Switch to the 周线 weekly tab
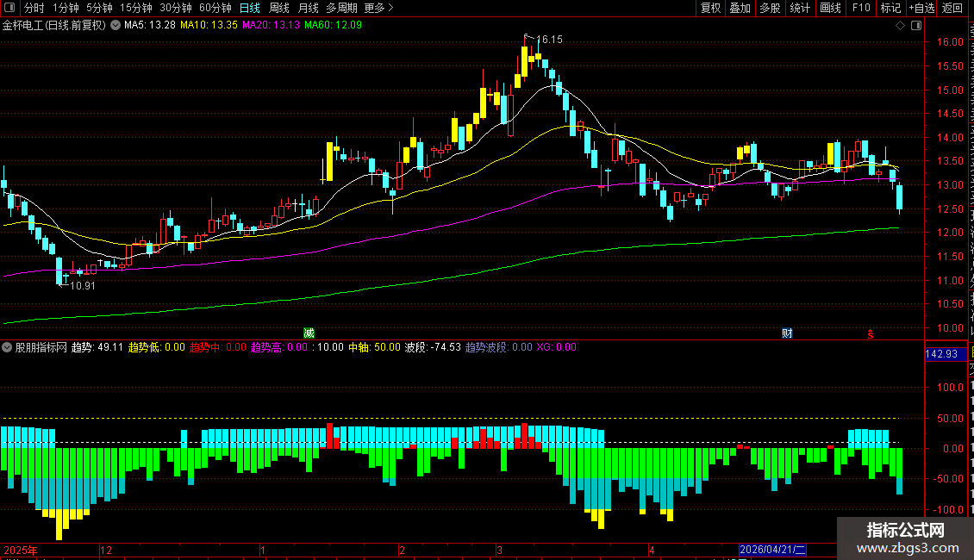974x560 pixels. point(279,8)
